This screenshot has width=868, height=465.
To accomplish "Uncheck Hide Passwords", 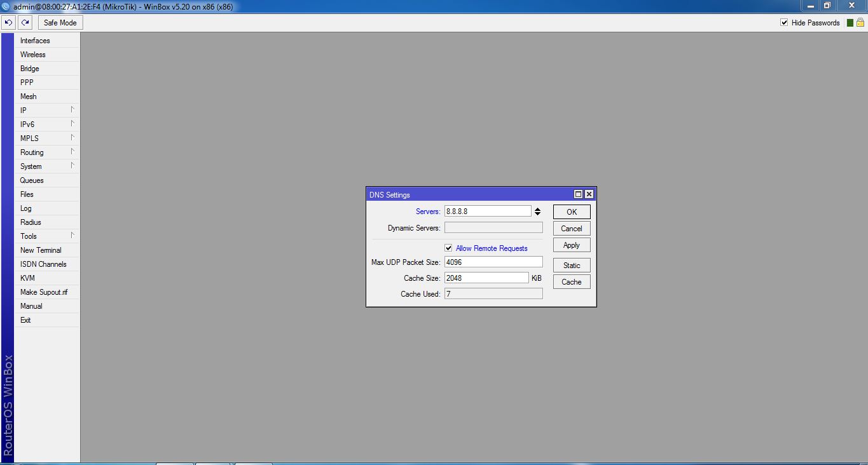I will coord(784,22).
